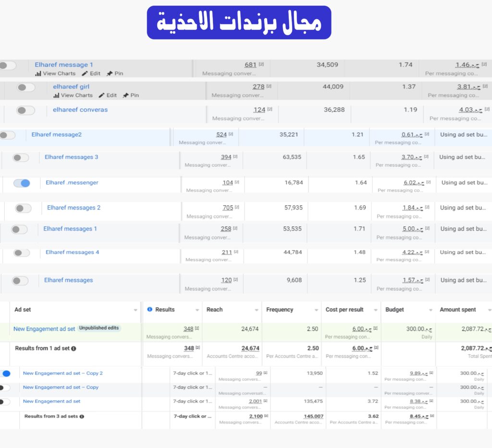
Task: Open the Elharef messages 4 campaign link
Action: point(72,252)
